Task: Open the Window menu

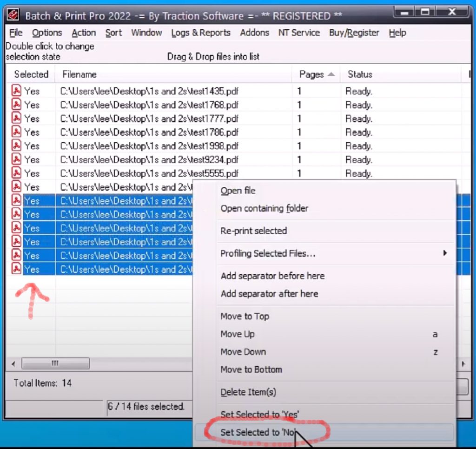Action: (146, 33)
